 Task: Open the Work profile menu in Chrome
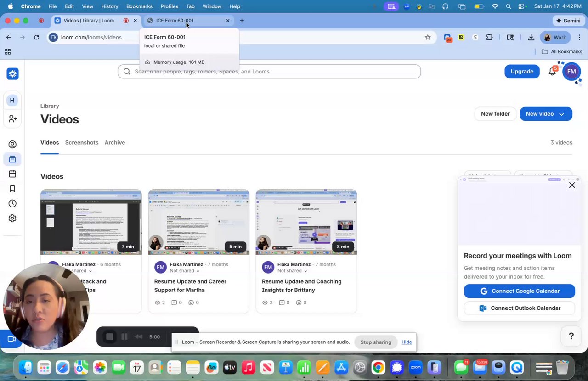point(555,37)
